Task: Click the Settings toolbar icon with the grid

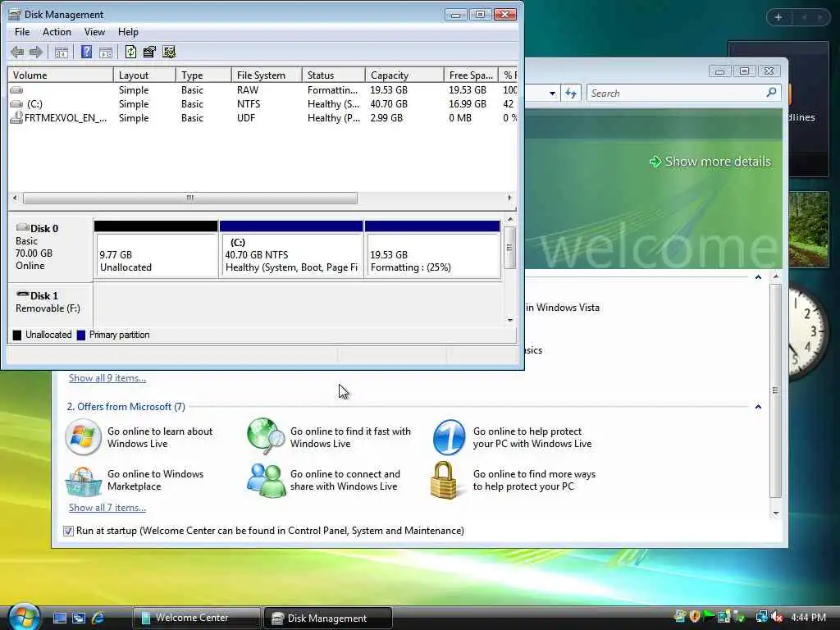Action: pyautogui.click(x=169, y=52)
